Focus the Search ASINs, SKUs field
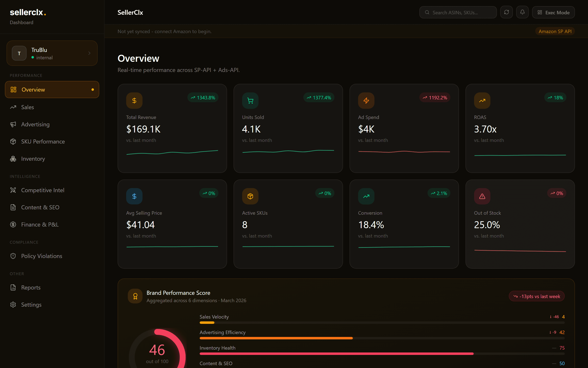 pos(458,12)
